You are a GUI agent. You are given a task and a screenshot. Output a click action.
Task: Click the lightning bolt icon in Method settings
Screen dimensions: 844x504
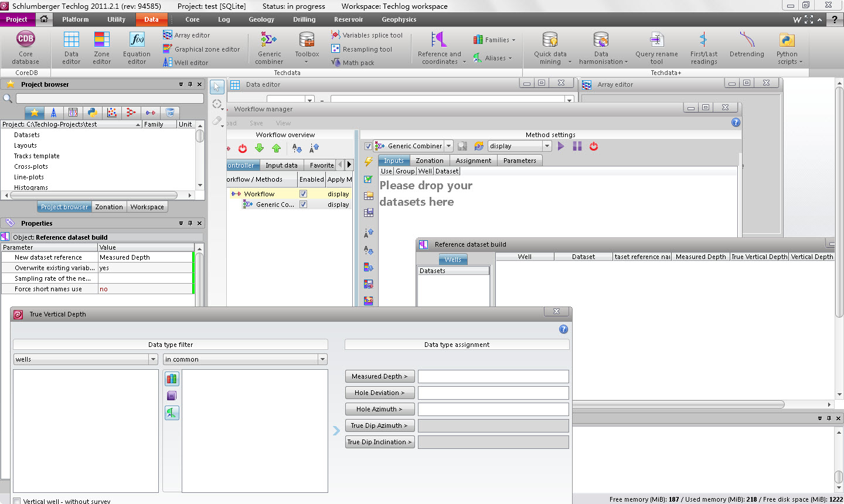369,162
